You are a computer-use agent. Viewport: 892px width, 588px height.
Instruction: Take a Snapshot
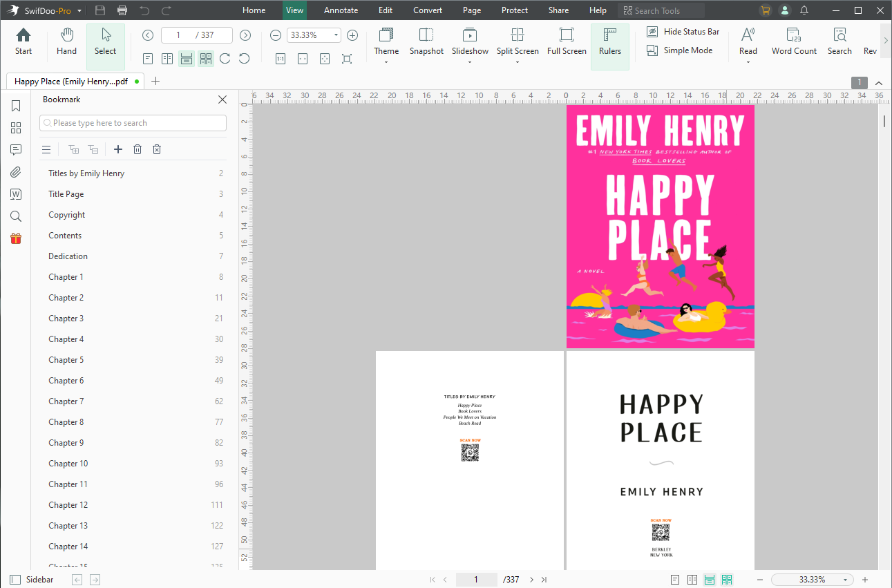point(426,42)
